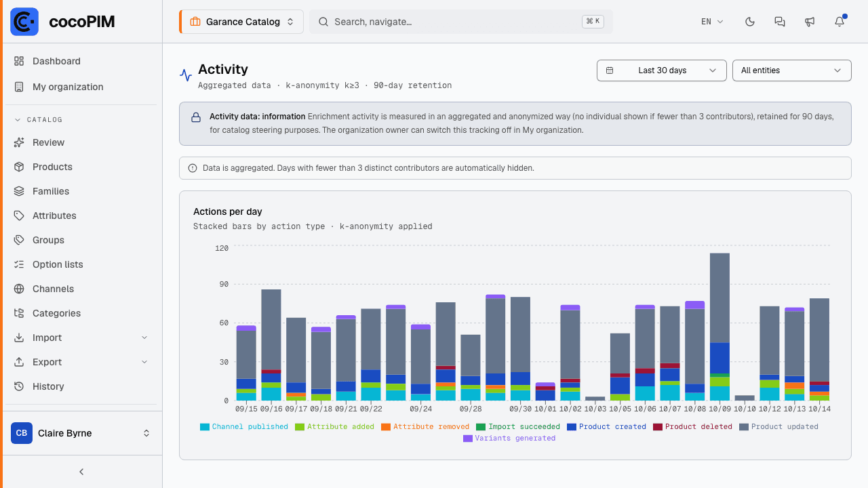Viewport: 868px width, 488px height.
Task: Click the Families layers icon
Action: click(x=19, y=191)
